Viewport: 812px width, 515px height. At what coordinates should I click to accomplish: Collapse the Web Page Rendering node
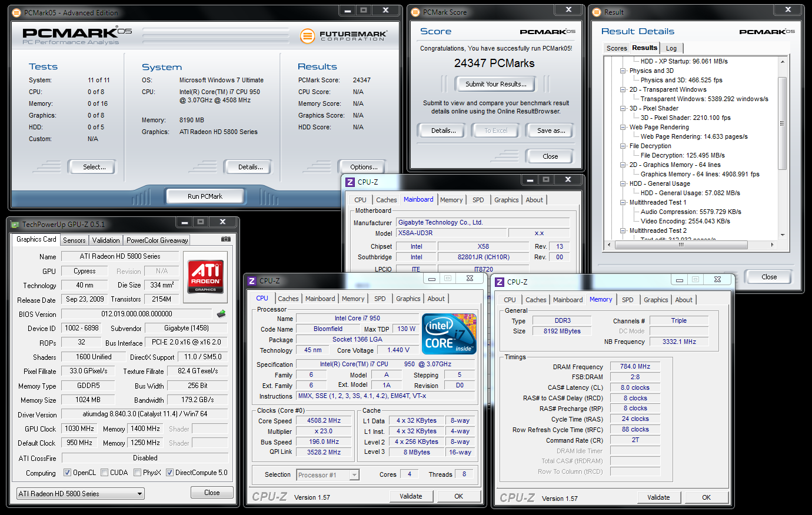pyautogui.click(x=623, y=127)
